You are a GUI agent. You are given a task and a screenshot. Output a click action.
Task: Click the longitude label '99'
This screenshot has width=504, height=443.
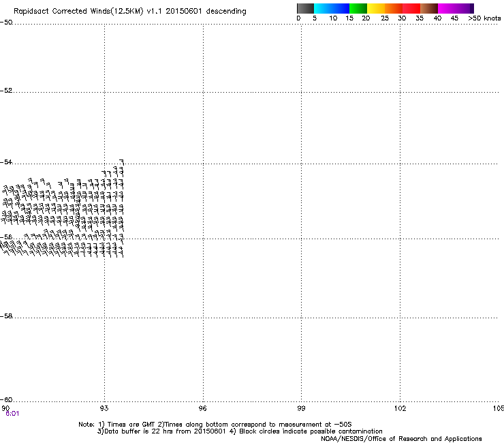click(x=301, y=408)
